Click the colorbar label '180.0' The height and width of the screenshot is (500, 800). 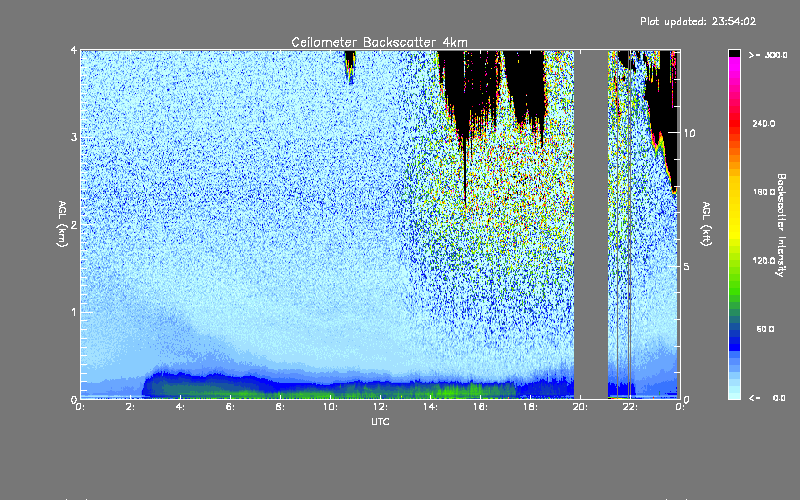(x=764, y=192)
